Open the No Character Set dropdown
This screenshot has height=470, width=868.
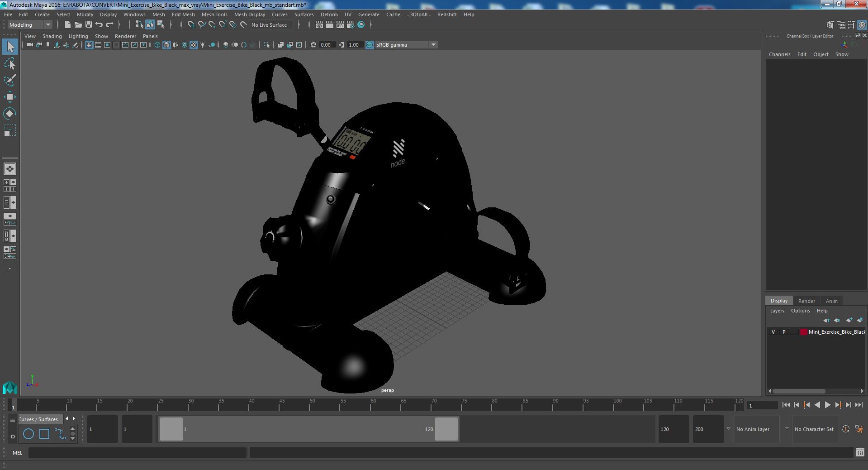814,429
